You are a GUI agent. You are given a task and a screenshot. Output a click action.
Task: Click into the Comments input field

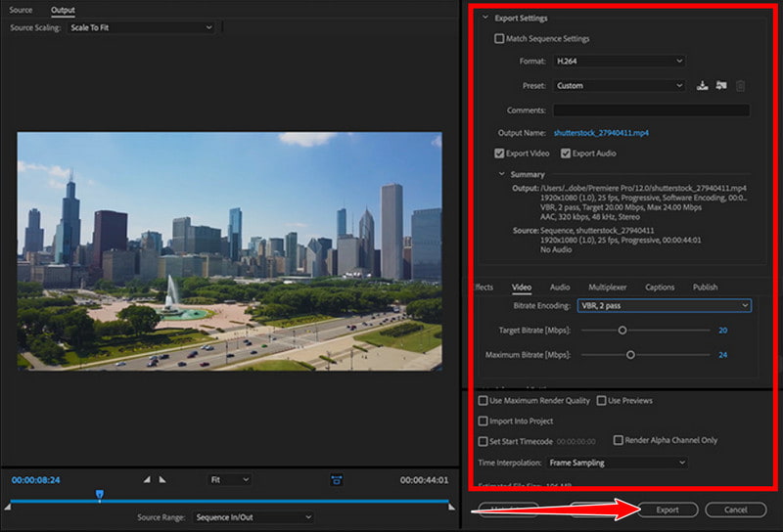pos(651,111)
